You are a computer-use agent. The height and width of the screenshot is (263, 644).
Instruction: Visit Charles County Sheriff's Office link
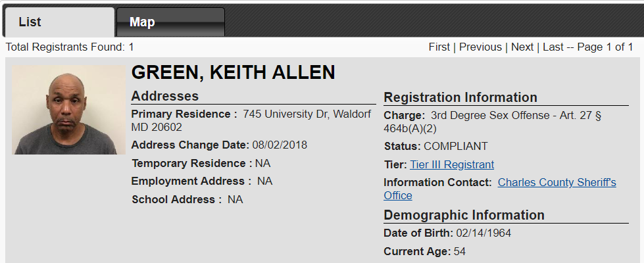point(500,189)
